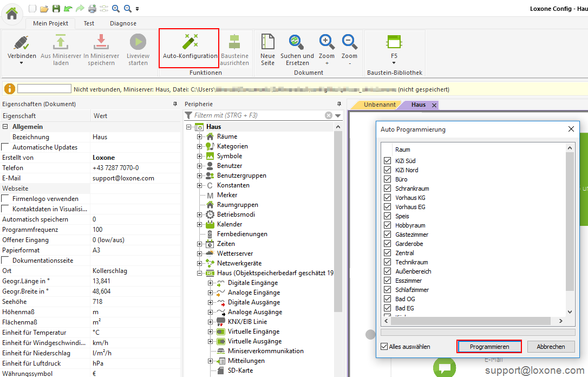Click the Auto-Konfiguration wand icon

(x=190, y=42)
